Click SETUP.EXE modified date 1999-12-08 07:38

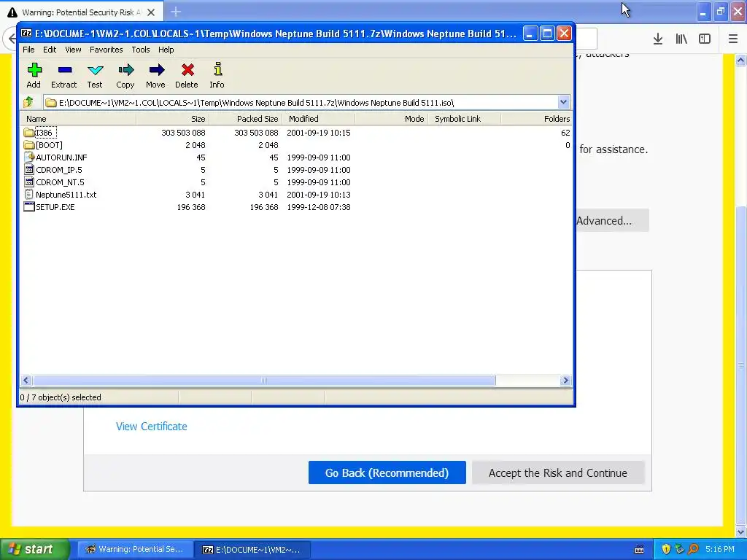(319, 207)
